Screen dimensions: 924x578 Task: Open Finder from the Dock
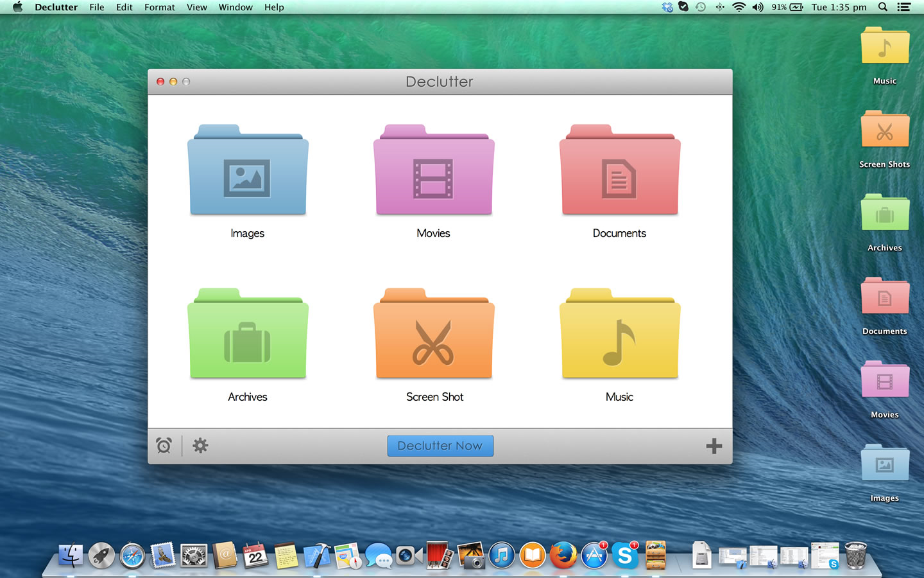click(71, 555)
